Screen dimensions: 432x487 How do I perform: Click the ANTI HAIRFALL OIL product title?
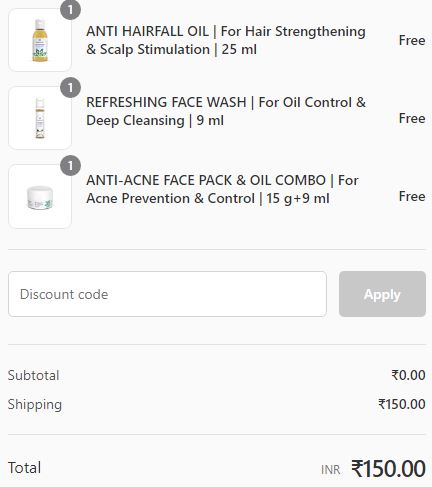[x=226, y=40]
